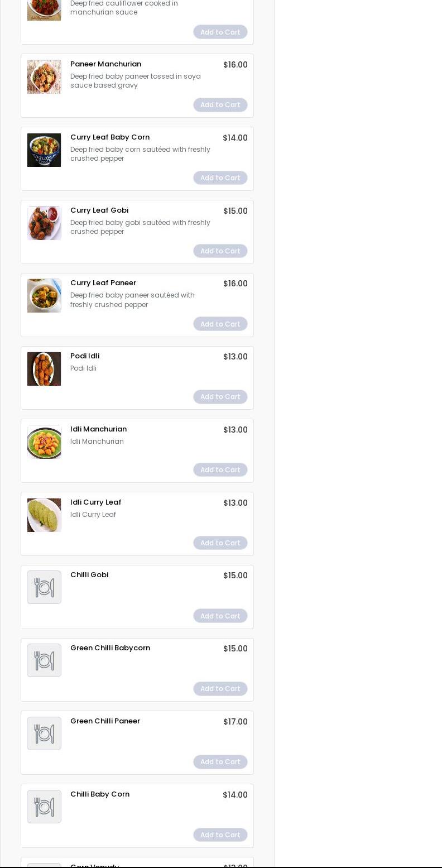Click the Chilli Baby Corn placeholder icon
Image resolution: width=442 pixels, height=868 pixels.
(44, 807)
